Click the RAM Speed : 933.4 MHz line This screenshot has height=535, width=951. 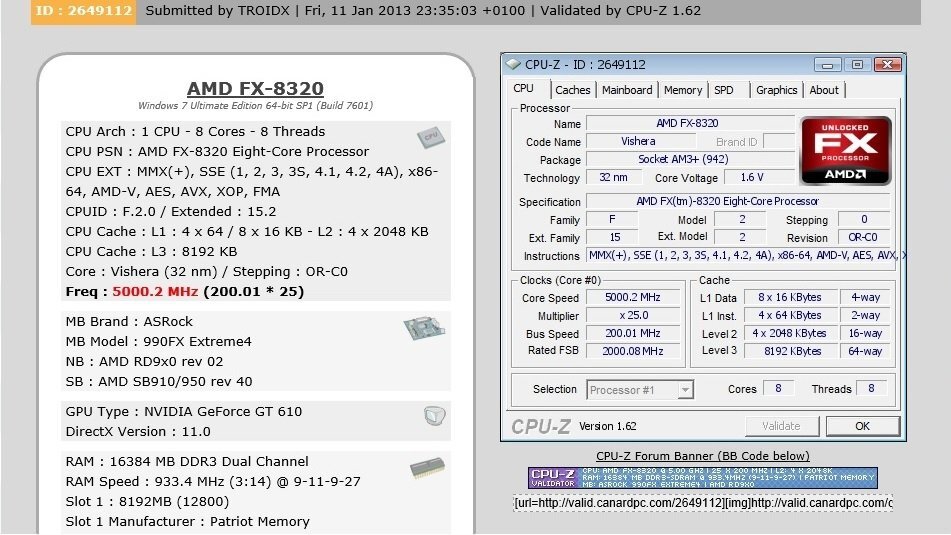(213, 482)
